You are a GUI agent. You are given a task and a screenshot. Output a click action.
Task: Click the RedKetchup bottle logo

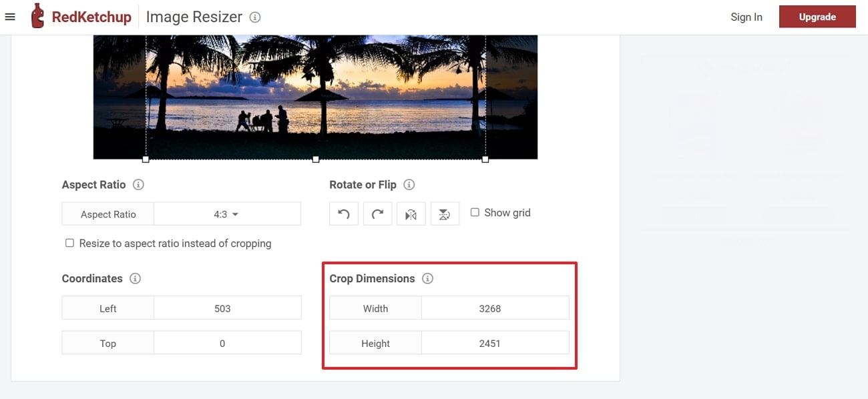(38, 17)
